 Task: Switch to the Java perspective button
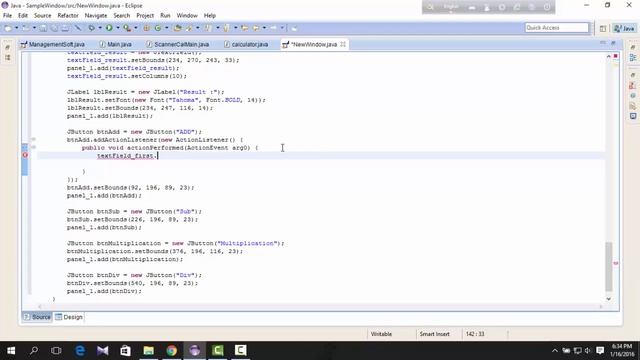coord(624,28)
